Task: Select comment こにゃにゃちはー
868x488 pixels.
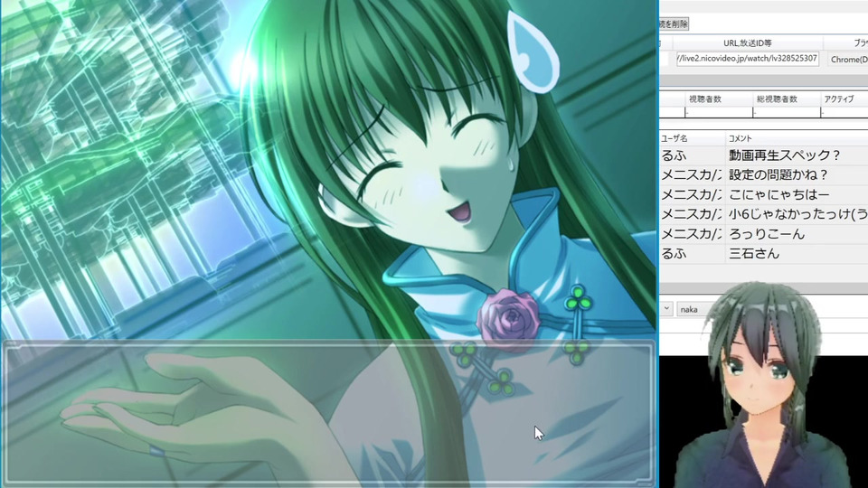Action: (778, 195)
